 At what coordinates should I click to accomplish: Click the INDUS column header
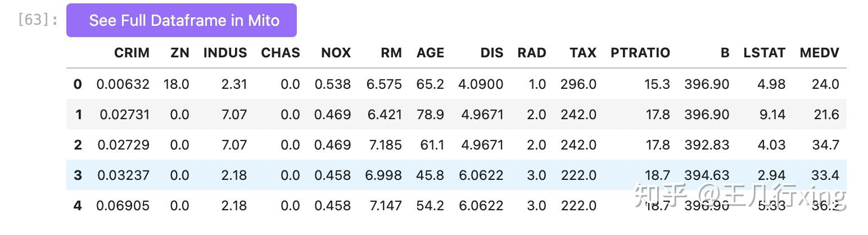(225, 53)
